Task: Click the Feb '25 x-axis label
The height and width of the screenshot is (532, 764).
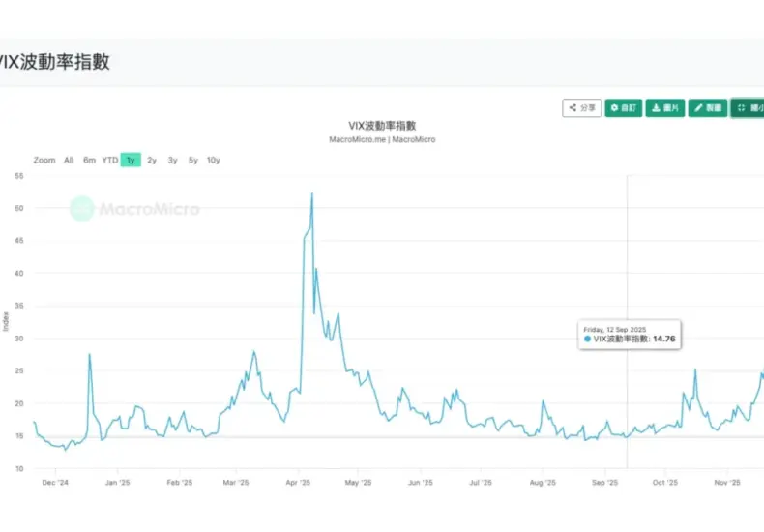Action: point(179,483)
